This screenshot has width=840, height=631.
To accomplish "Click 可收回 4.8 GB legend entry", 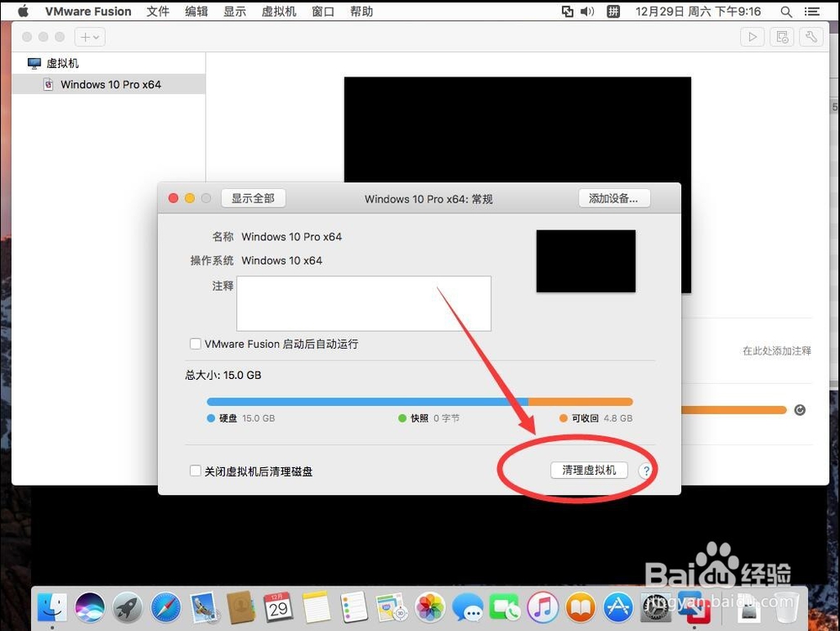I will click(x=596, y=418).
